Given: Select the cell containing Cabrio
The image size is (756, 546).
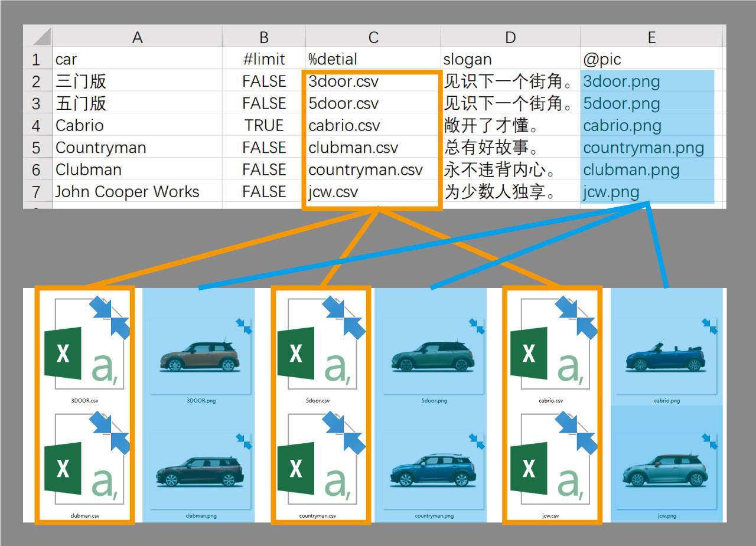Looking at the screenshot, I should point(137,125).
